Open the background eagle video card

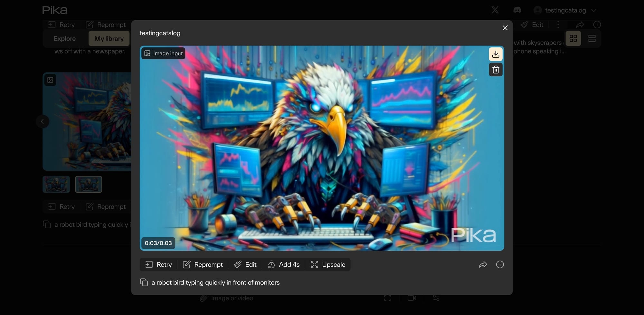87,121
